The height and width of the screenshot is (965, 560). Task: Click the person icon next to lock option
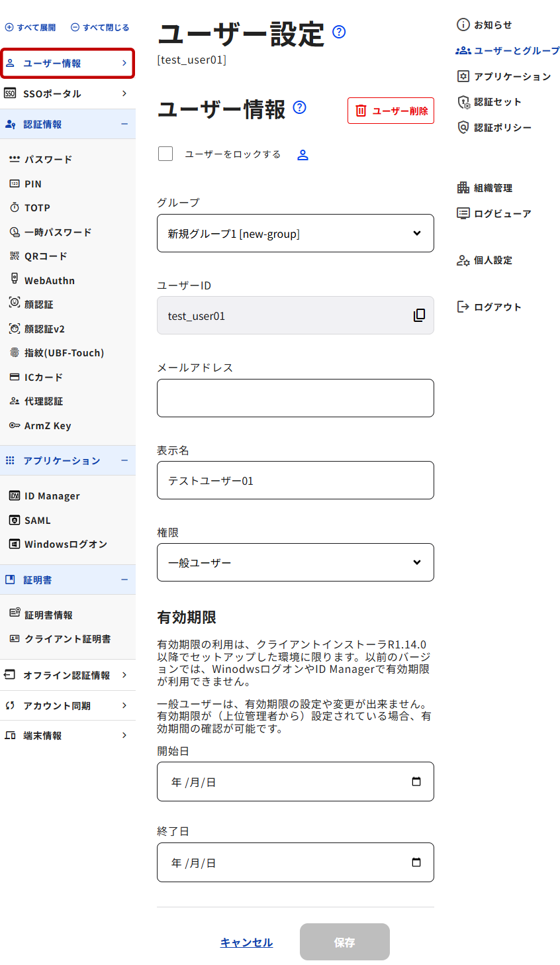[x=303, y=155]
